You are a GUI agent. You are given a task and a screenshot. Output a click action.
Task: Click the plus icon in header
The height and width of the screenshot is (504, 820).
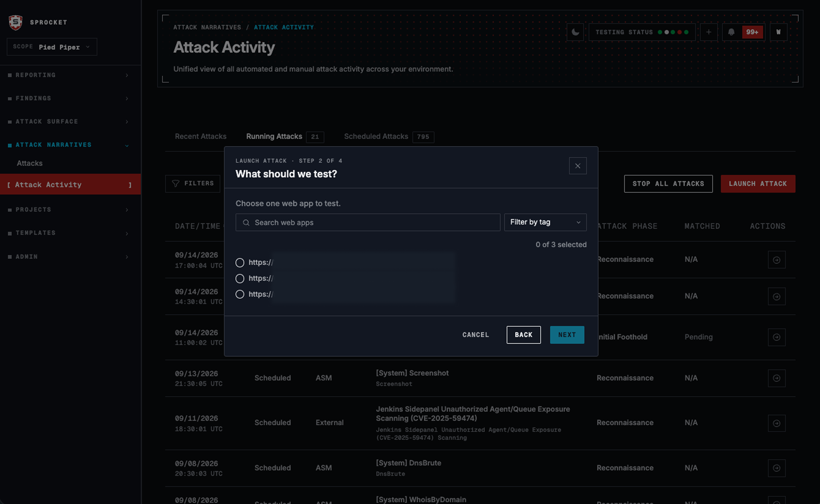(x=709, y=32)
